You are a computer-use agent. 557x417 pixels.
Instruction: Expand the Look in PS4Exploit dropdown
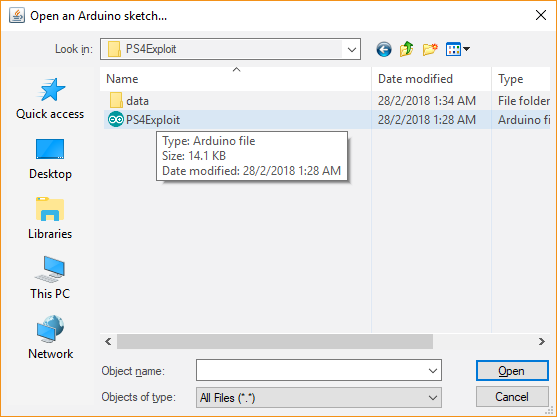click(352, 49)
